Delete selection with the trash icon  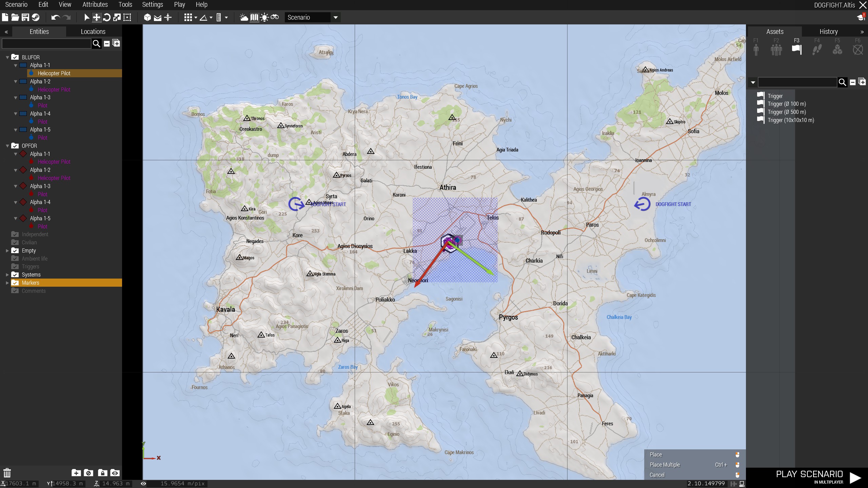7,473
